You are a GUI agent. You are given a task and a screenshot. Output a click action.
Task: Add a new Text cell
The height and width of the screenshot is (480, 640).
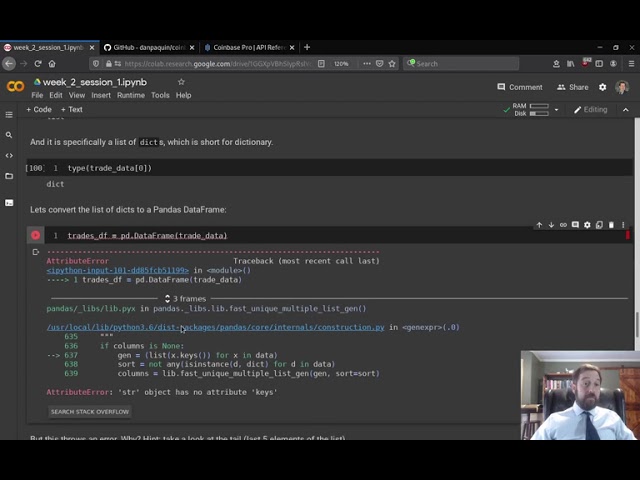pyautogui.click(x=71, y=109)
